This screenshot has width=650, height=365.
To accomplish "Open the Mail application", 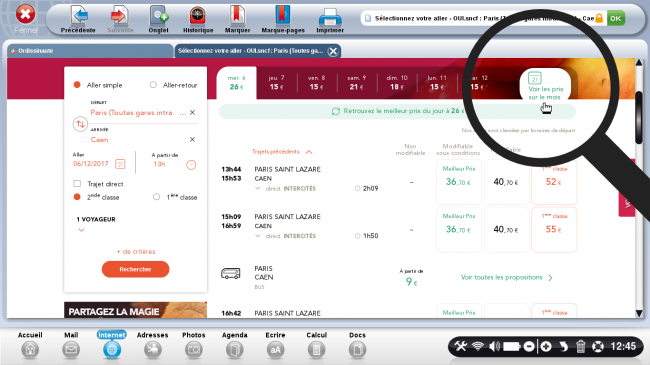I will pos(71,350).
